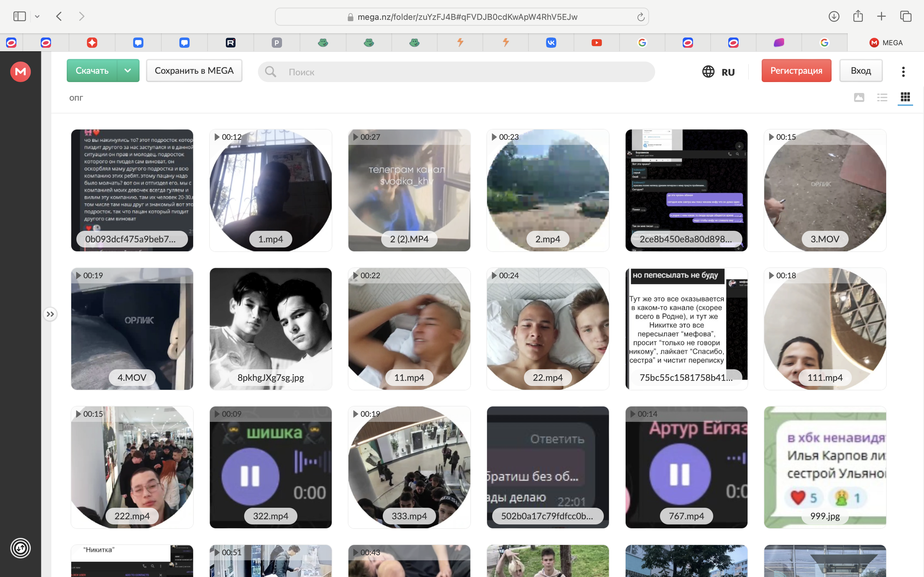Switch to list view

pyautogui.click(x=882, y=97)
